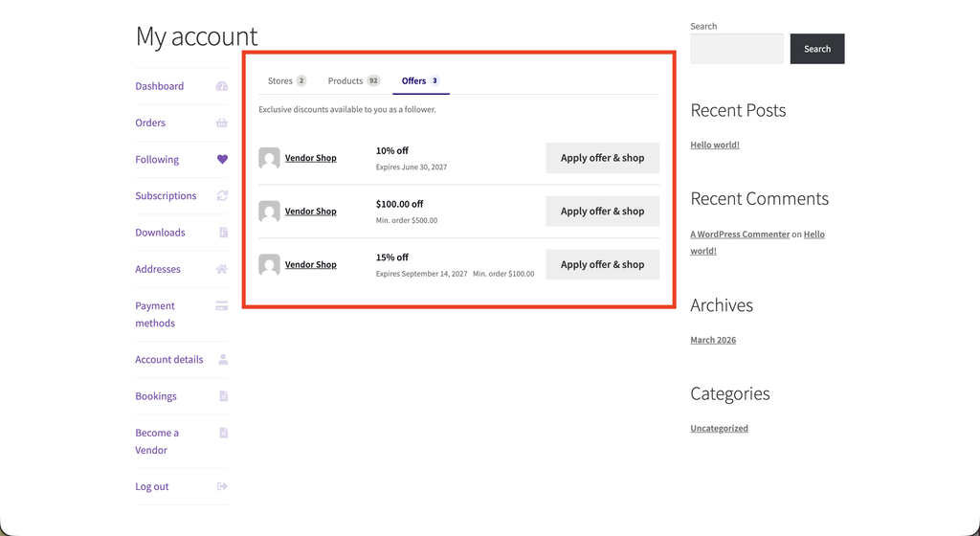The width and height of the screenshot is (980, 536).
Task: Click the Stores count badge 2
Action: click(301, 80)
